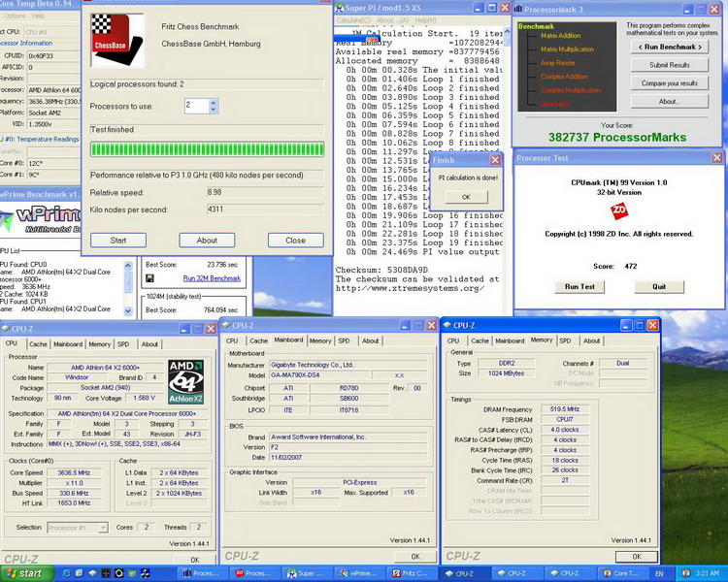Click the red ZD logo in Processor Test
Image resolution: width=728 pixels, height=582 pixels.
pyautogui.click(x=619, y=210)
